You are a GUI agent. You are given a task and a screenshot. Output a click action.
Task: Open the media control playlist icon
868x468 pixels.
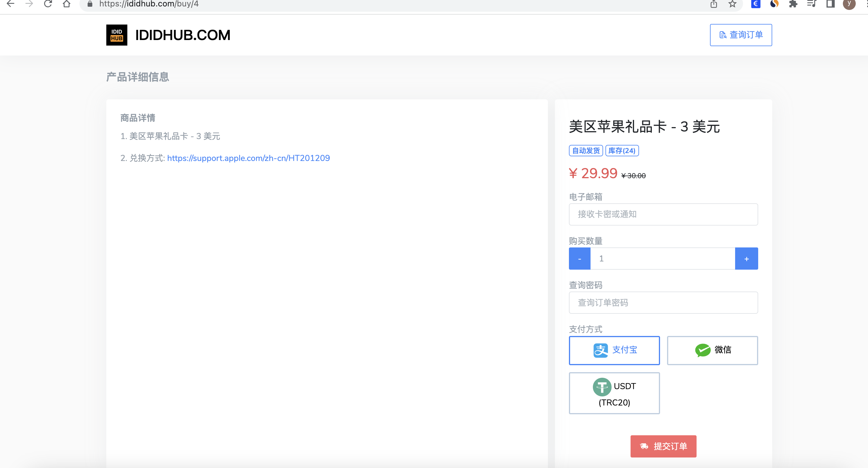pos(812,4)
